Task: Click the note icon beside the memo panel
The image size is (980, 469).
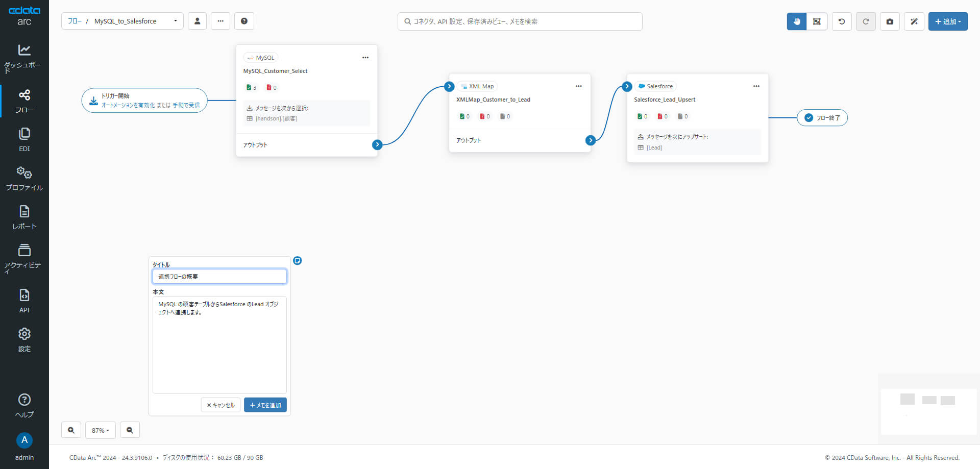Action: pos(298,261)
